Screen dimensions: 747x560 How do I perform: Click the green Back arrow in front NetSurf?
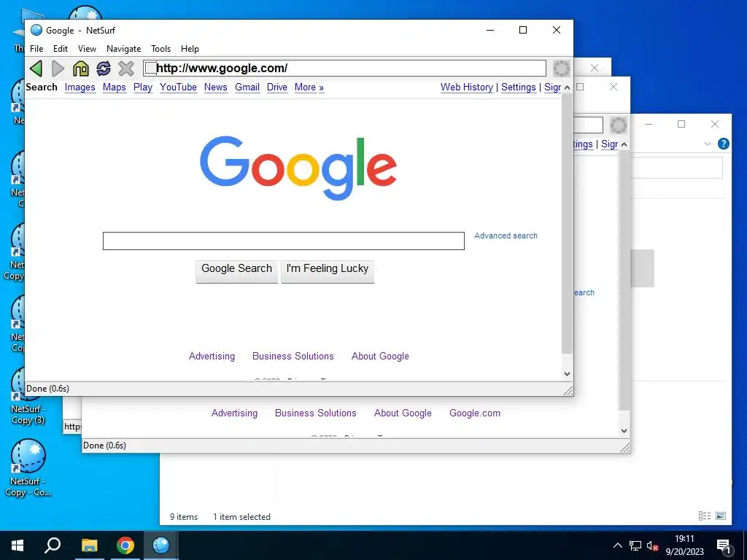[36, 68]
